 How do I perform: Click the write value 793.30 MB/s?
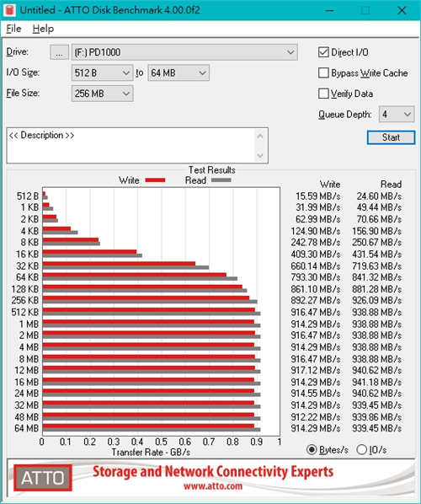pos(316,277)
